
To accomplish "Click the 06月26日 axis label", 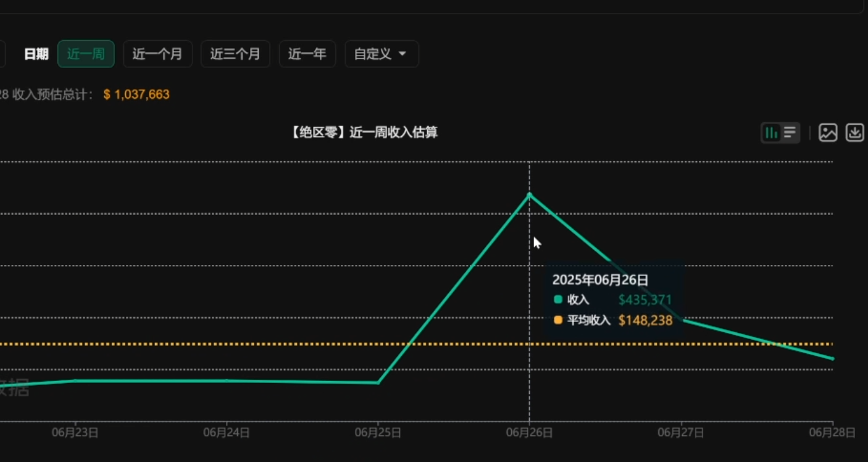I will 529,432.
